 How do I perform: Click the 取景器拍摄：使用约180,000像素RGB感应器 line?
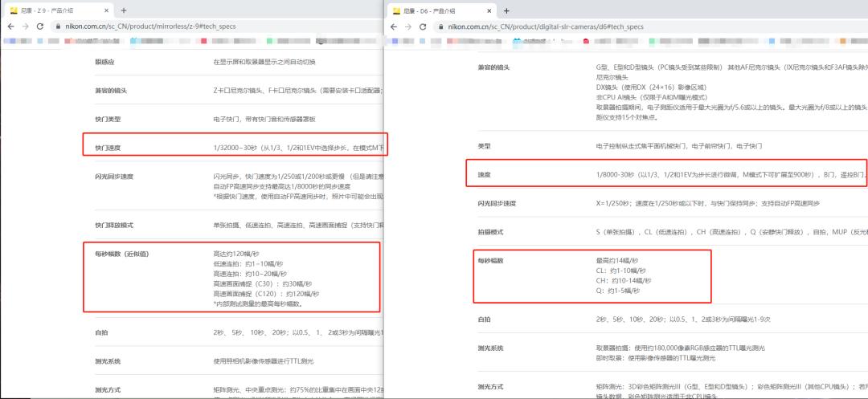pos(680,348)
